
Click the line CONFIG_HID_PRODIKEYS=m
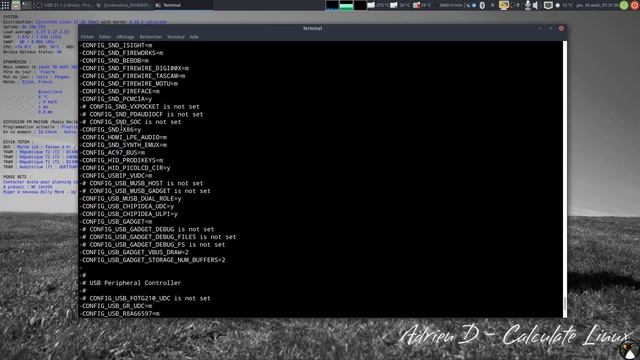pos(122,160)
